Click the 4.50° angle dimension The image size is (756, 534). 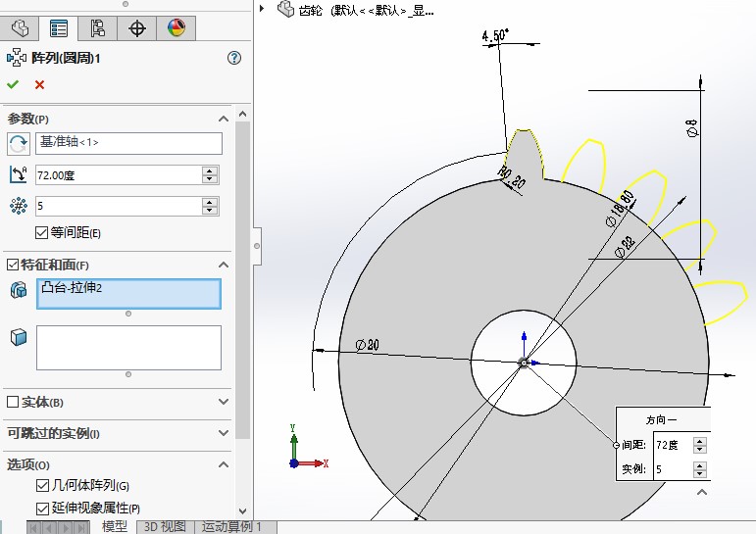pyautogui.click(x=495, y=35)
